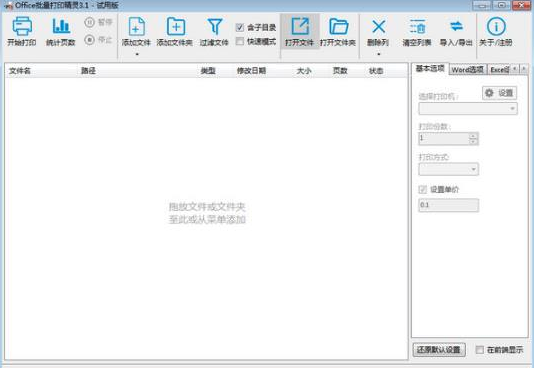The image size is (534, 368).
Task: Toggle the 含子目录 checkbox
Action: [240, 27]
